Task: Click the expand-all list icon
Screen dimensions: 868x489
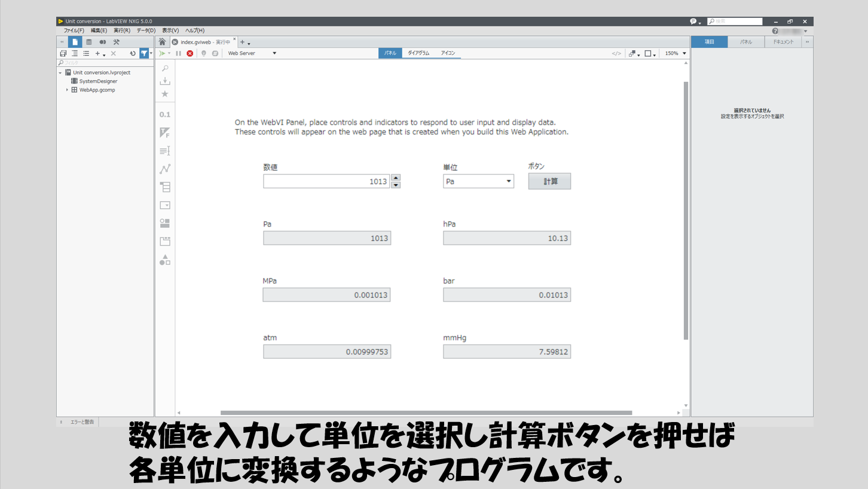Action: click(x=86, y=53)
